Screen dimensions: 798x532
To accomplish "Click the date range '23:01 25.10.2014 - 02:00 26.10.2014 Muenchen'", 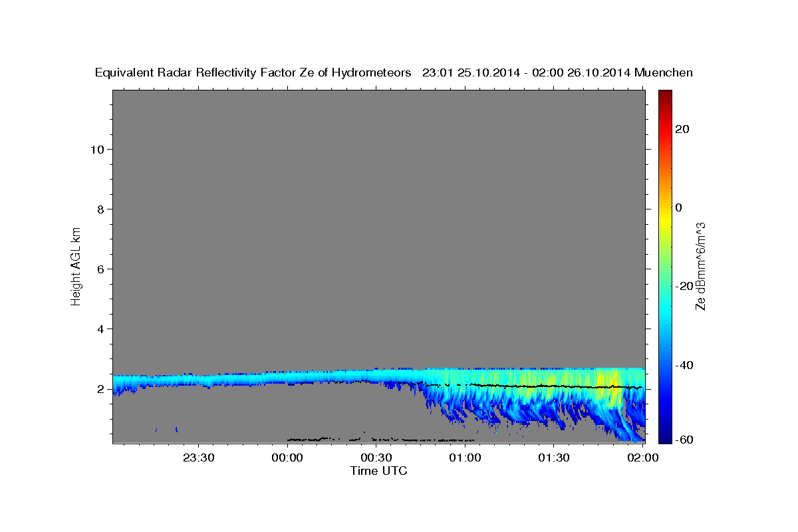I will pyautogui.click(x=557, y=73).
